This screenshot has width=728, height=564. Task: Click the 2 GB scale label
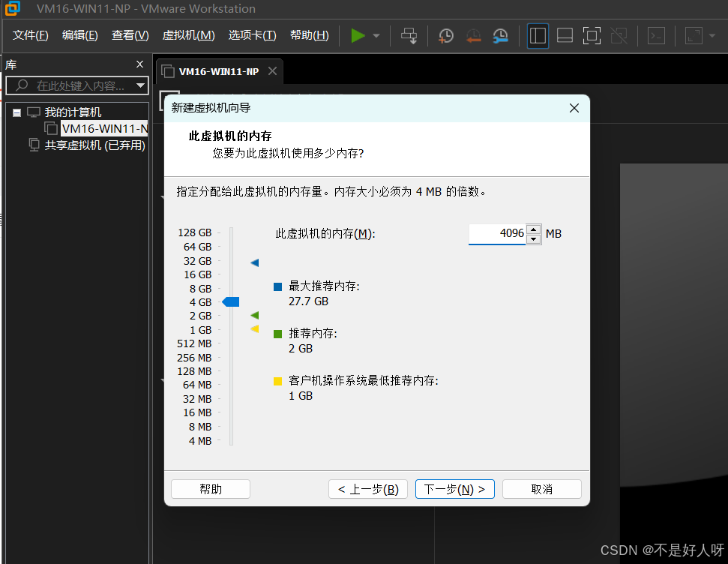pos(201,316)
